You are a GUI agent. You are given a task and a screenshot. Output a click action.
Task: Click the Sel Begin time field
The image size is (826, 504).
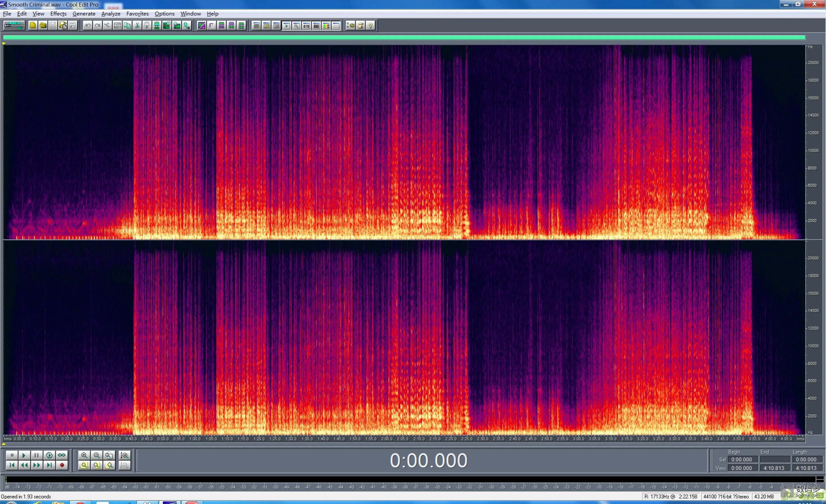(x=743, y=460)
